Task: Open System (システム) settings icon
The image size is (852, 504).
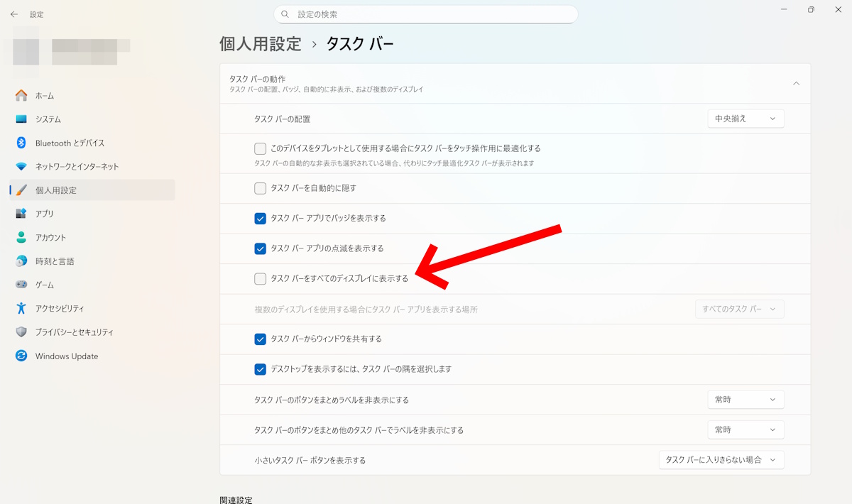Action: tap(21, 119)
